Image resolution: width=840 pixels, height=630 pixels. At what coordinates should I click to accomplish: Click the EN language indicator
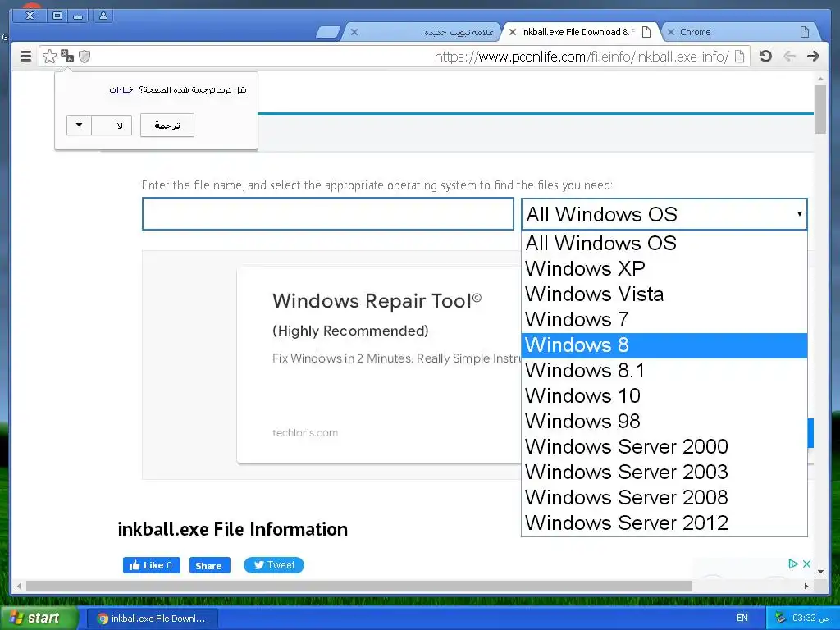click(742, 618)
